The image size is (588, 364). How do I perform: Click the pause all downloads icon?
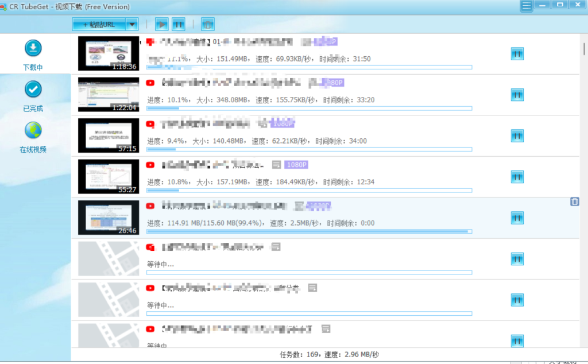point(179,24)
